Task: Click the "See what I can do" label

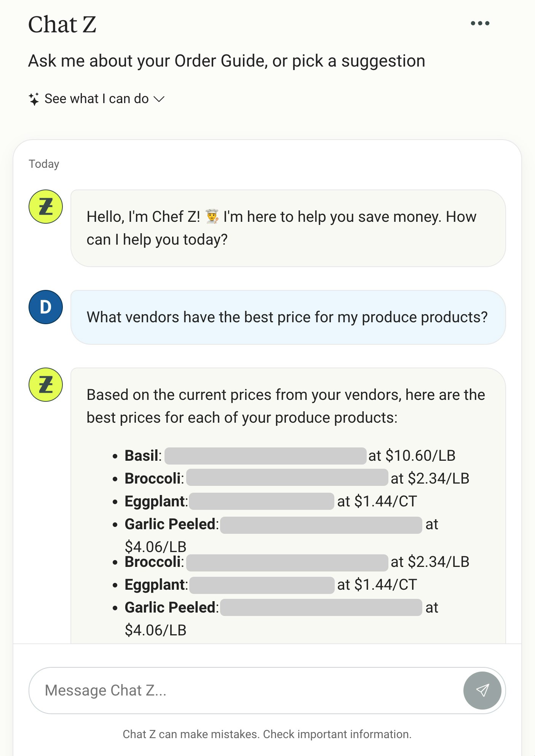Action: click(x=96, y=99)
